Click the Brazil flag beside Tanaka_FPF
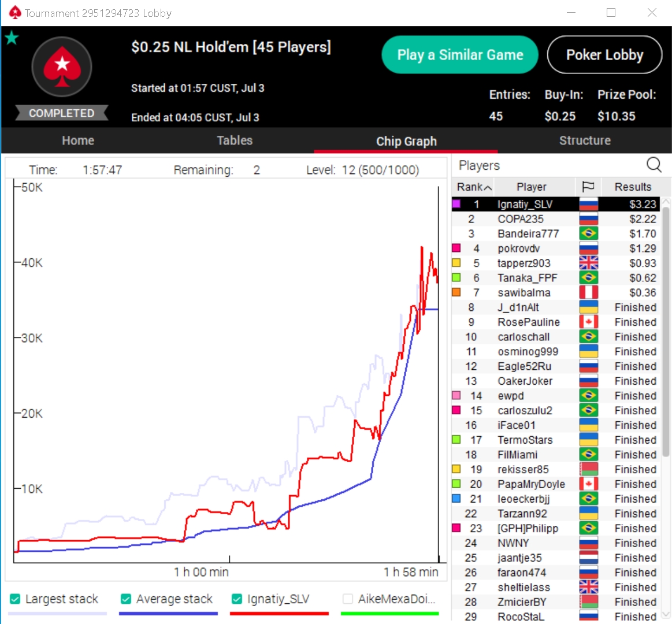Image resolution: width=672 pixels, height=624 pixels. pos(588,278)
